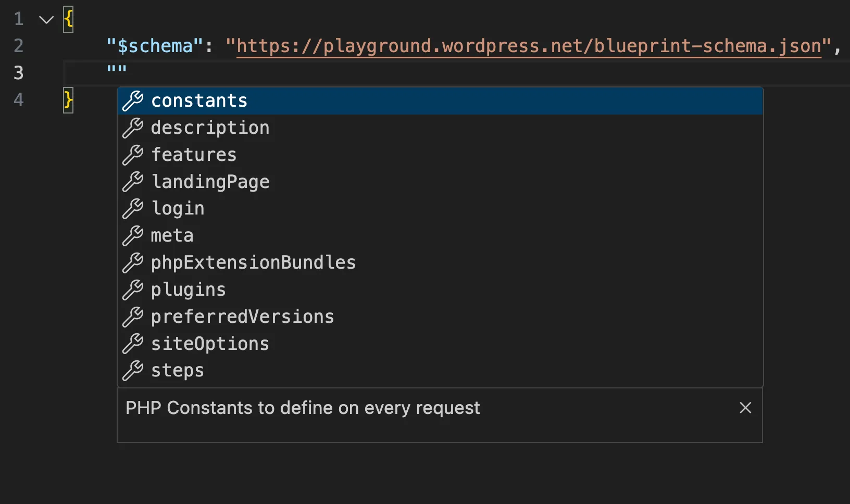
Task: Select the login completion entry
Action: [x=178, y=209]
